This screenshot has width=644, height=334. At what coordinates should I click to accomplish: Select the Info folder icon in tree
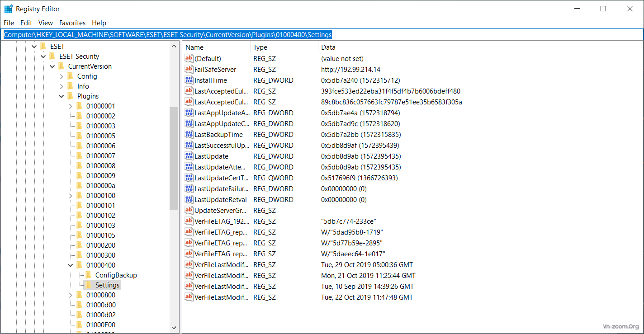click(70, 86)
